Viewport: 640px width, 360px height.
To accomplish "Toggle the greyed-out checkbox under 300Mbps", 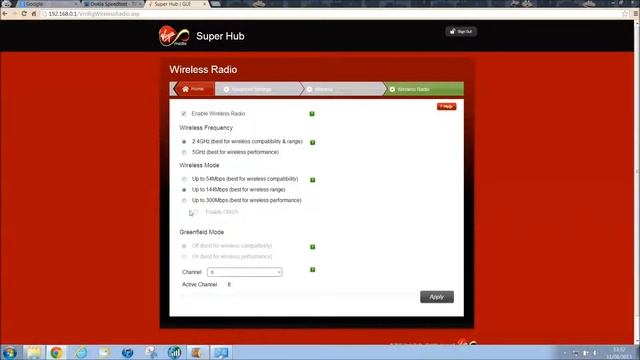I will [196, 212].
